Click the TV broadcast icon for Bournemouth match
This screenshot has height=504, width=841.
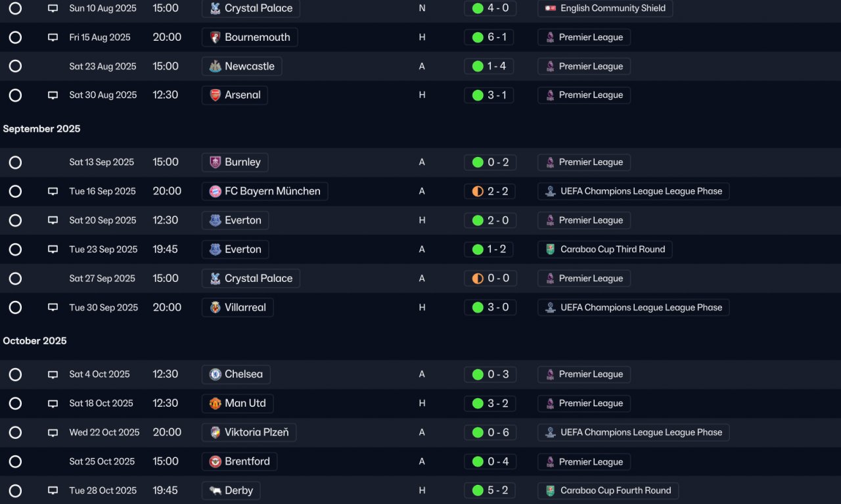click(x=53, y=37)
